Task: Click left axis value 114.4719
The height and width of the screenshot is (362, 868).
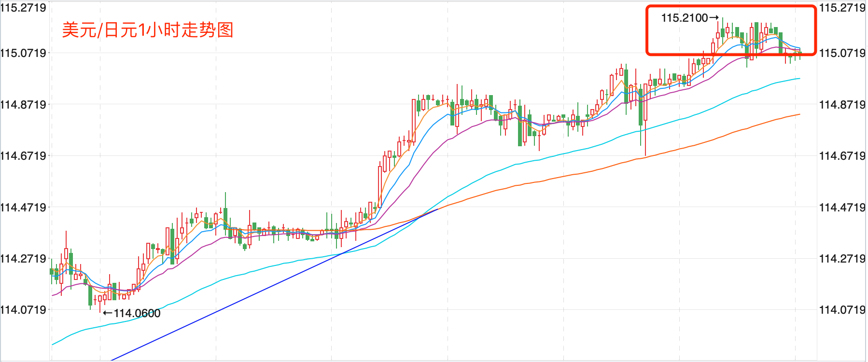Action: pos(23,208)
